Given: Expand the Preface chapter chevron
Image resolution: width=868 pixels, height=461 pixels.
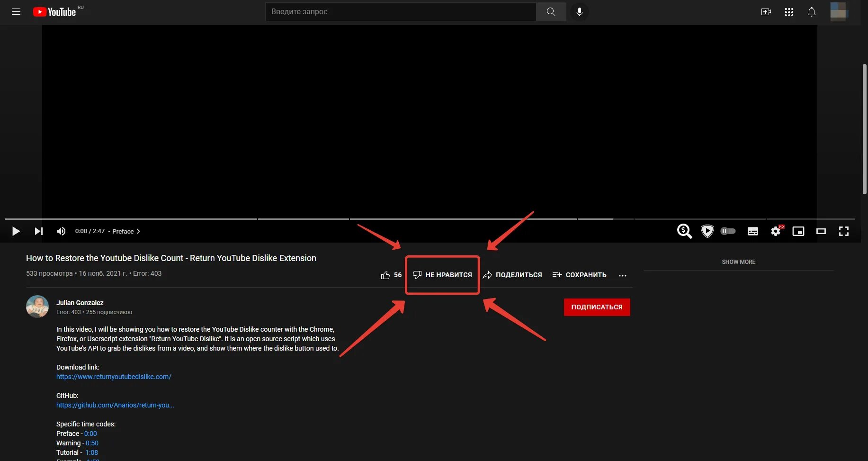Looking at the screenshot, I should [x=138, y=231].
